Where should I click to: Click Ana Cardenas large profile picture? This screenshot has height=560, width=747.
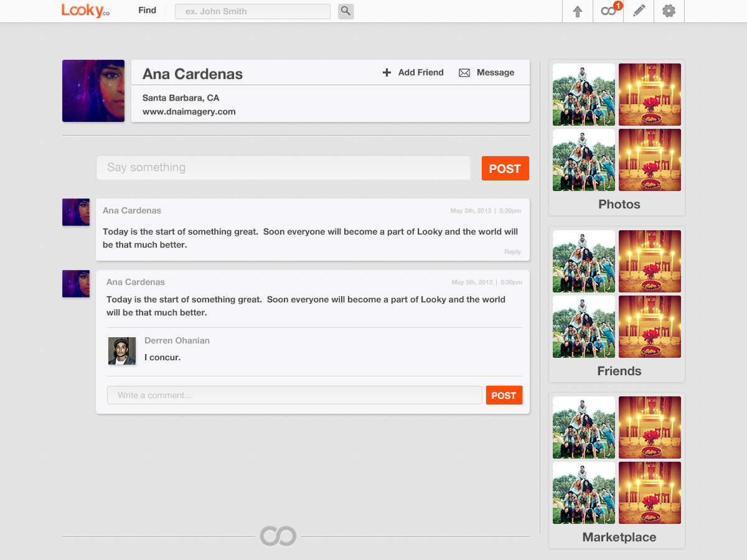pyautogui.click(x=93, y=91)
